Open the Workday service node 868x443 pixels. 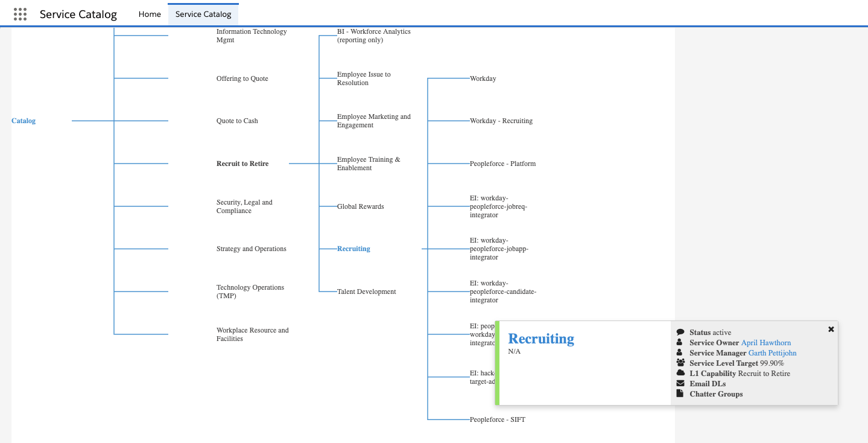pos(483,78)
